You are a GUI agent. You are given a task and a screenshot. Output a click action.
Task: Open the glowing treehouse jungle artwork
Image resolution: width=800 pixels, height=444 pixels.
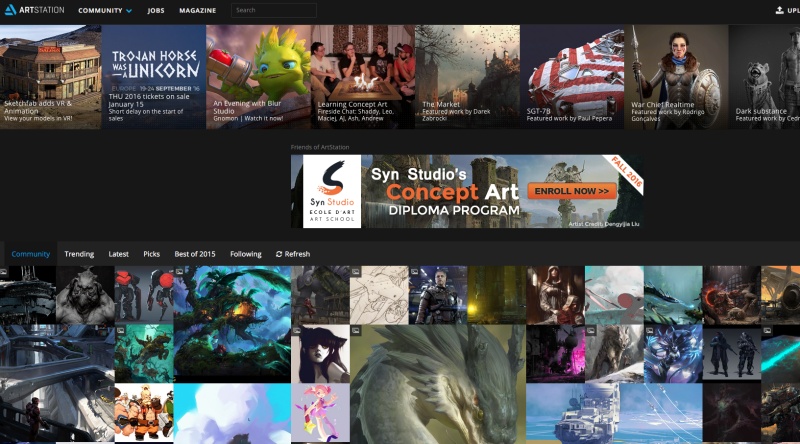pyautogui.click(x=232, y=324)
